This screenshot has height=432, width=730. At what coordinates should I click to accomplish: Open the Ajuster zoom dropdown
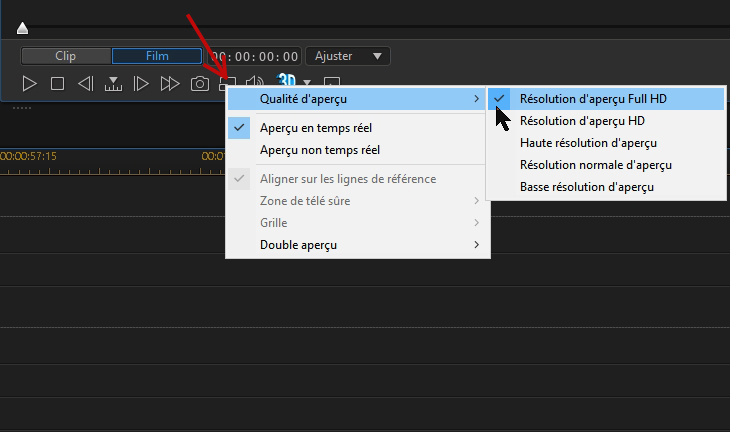[x=347, y=56]
